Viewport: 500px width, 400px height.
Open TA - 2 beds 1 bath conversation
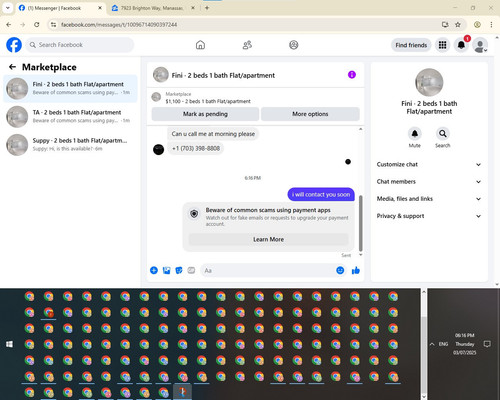(70, 117)
